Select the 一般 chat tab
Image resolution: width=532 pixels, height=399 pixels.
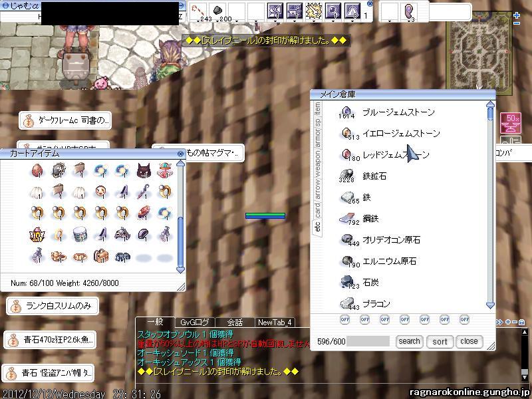tap(156, 322)
